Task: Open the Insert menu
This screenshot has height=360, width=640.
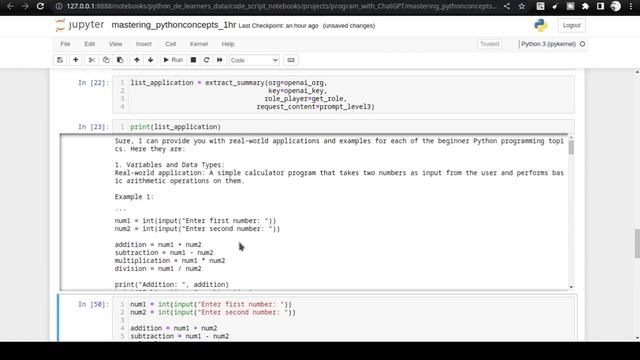Action: [144, 44]
